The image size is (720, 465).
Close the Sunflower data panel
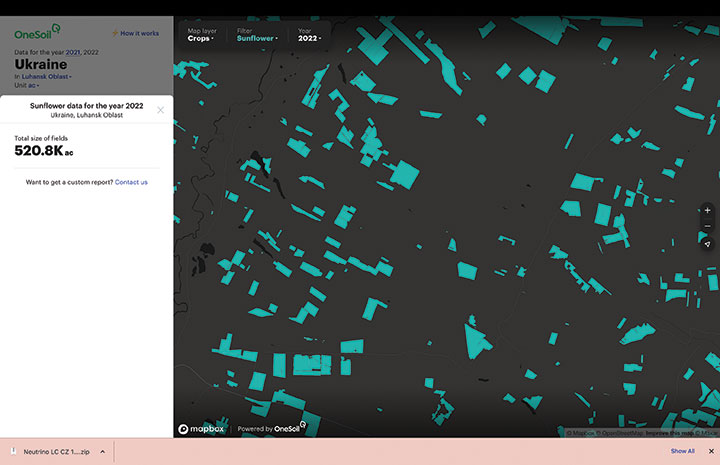(x=160, y=110)
